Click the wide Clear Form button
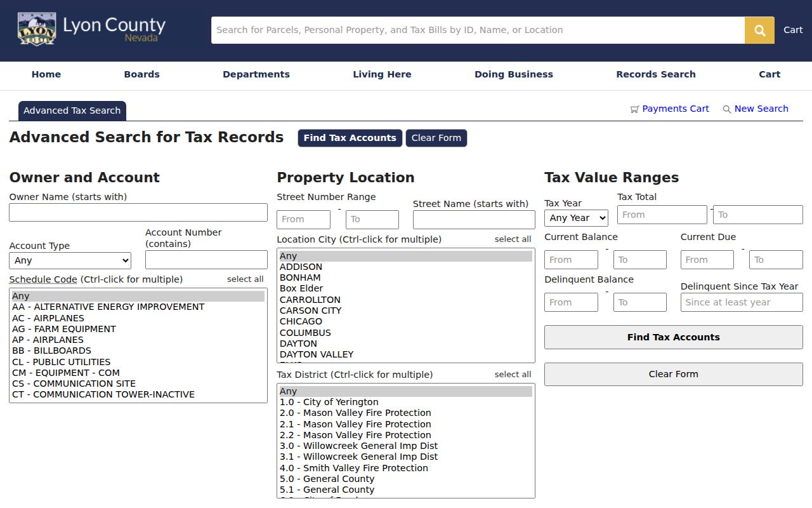 (x=674, y=374)
